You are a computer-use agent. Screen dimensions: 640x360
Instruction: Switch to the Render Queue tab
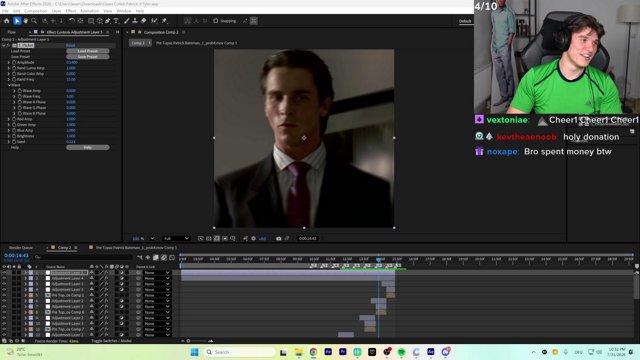pos(21,248)
